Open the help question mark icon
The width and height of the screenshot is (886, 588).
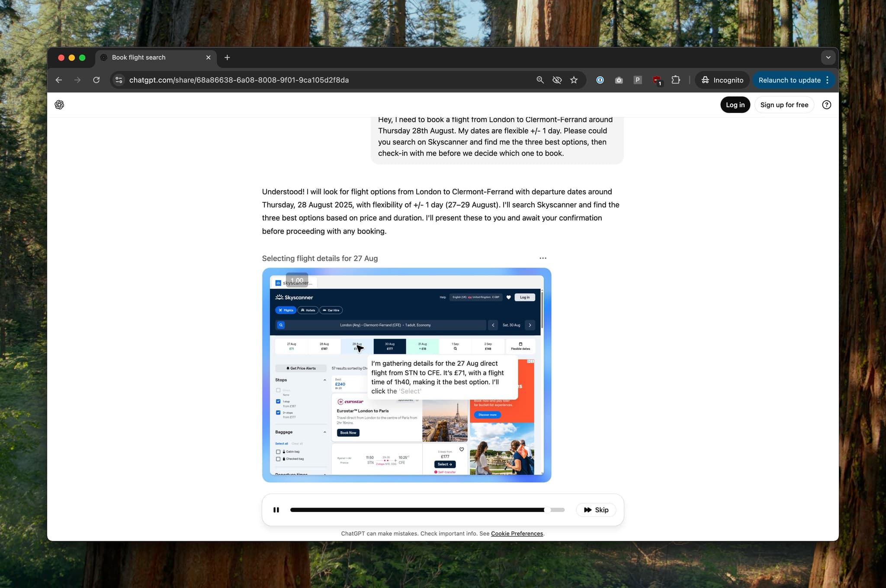pos(826,105)
